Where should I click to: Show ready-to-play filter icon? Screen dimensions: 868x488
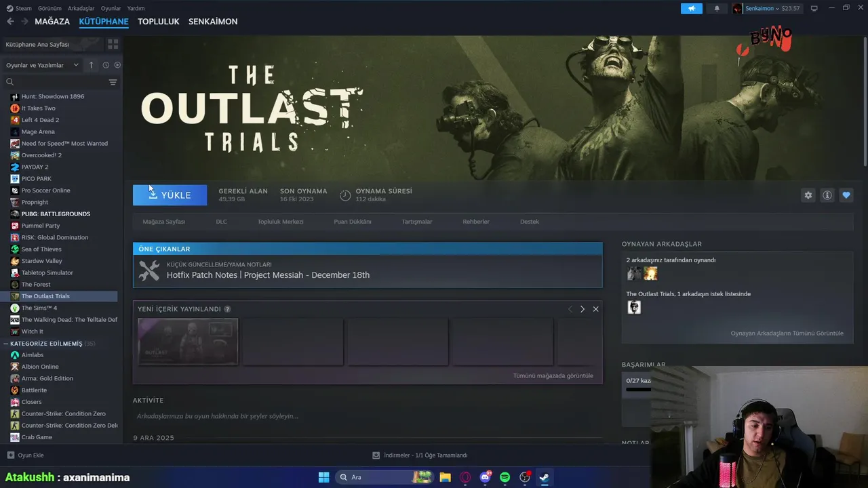[117, 65]
